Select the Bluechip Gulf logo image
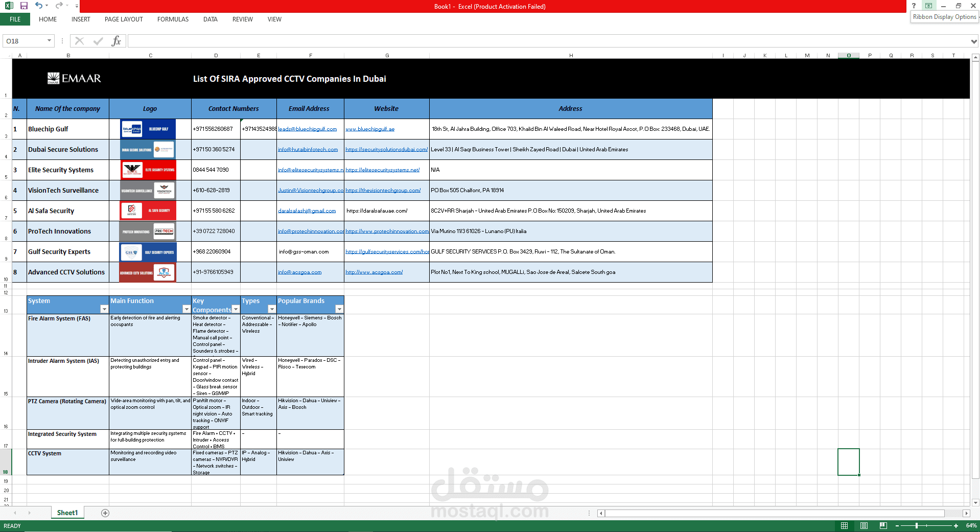 pyautogui.click(x=148, y=129)
